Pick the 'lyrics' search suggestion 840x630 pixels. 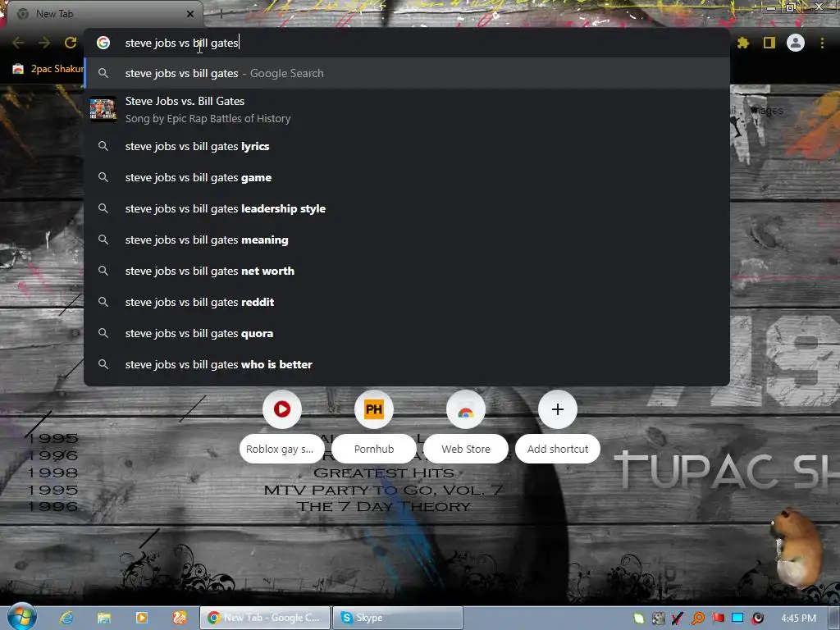click(407, 146)
